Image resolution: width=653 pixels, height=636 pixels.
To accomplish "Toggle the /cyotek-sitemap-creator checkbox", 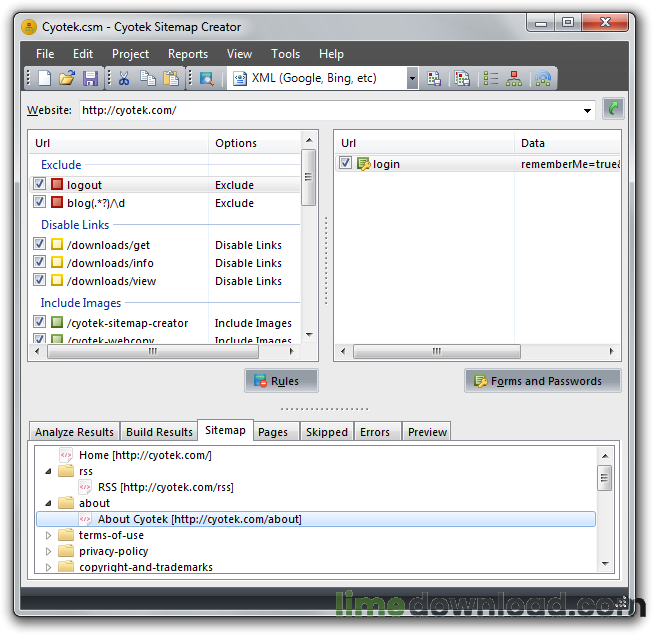I will pos(40,322).
